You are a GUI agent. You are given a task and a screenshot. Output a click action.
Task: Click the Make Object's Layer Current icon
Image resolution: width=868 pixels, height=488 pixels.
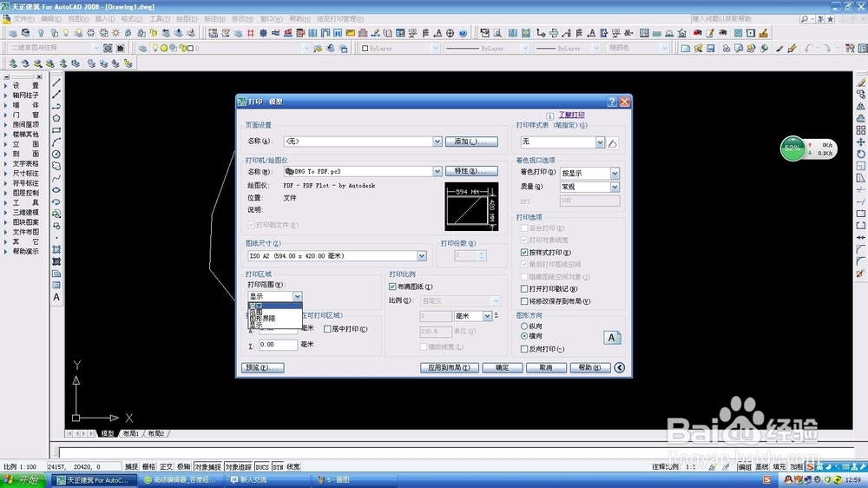318,48
